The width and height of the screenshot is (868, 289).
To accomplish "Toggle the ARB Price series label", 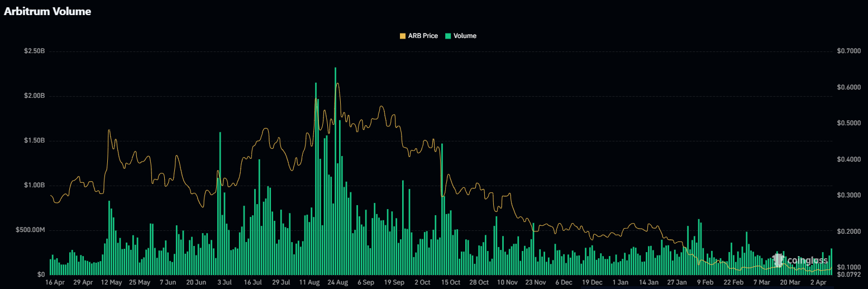I will tap(422, 36).
